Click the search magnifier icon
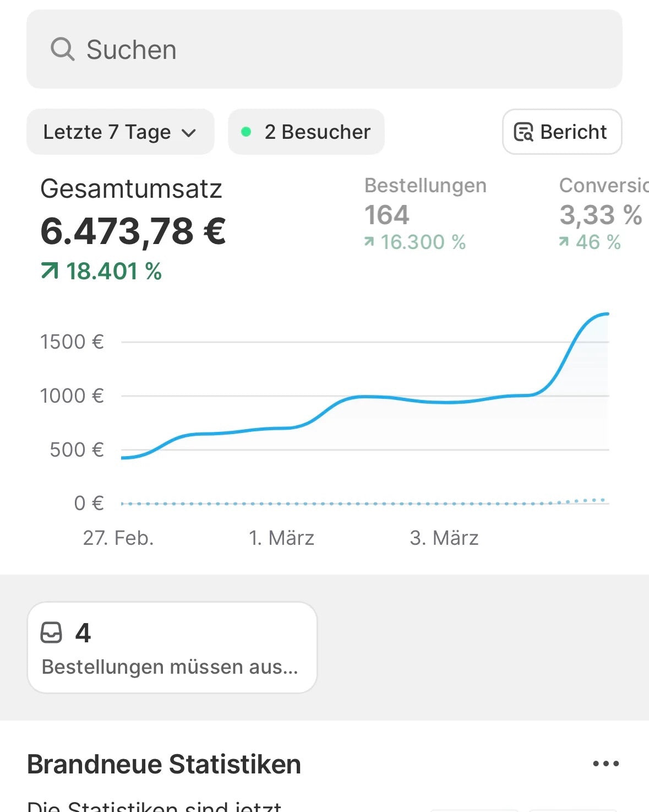 (62, 49)
